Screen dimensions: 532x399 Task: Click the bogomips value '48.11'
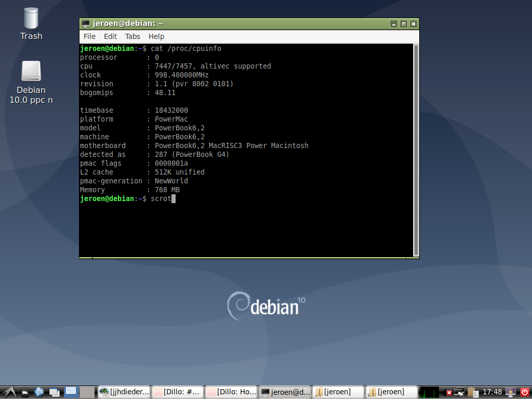[165, 92]
